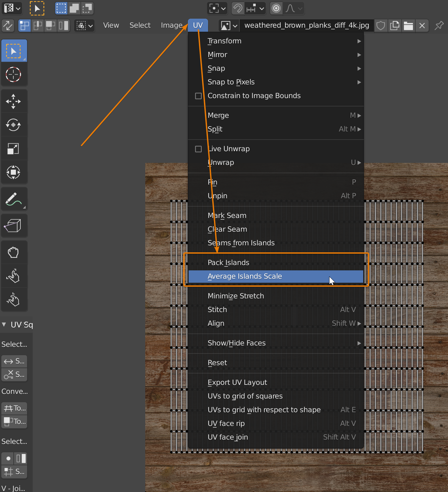Enable Constrain to Image Bounds checkbox
This screenshot has width=448, height=492.
tap(198, 96)
